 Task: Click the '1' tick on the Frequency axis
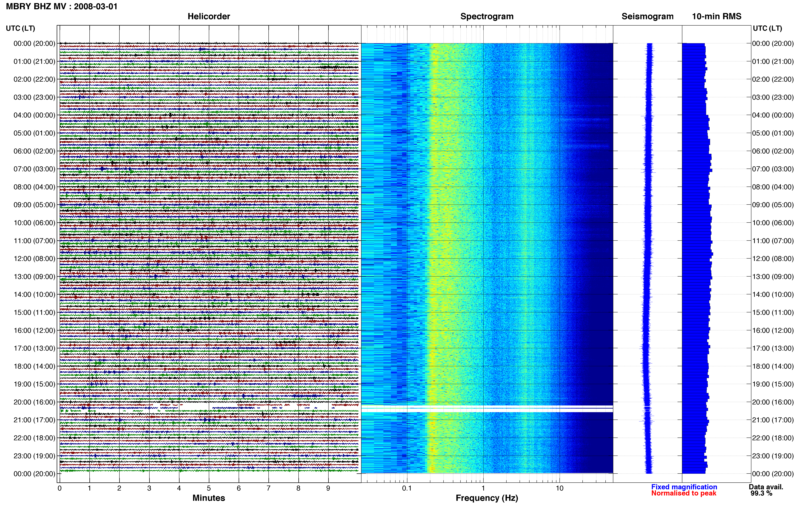(483, 488)
